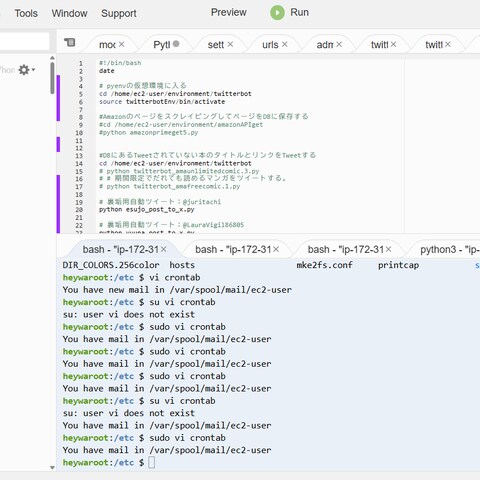
Task: Click the sidebar search input field
Action: tap(25, 41)
